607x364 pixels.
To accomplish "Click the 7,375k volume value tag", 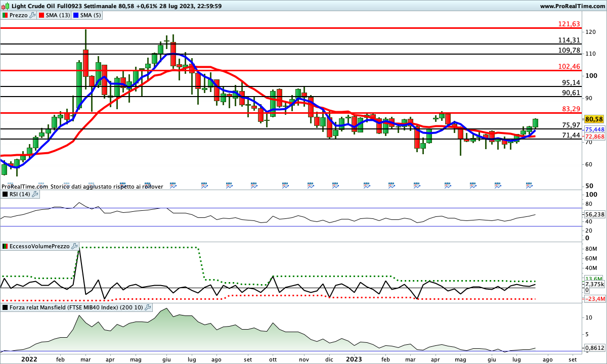I will pyautogui.click(x=595, y=285).
